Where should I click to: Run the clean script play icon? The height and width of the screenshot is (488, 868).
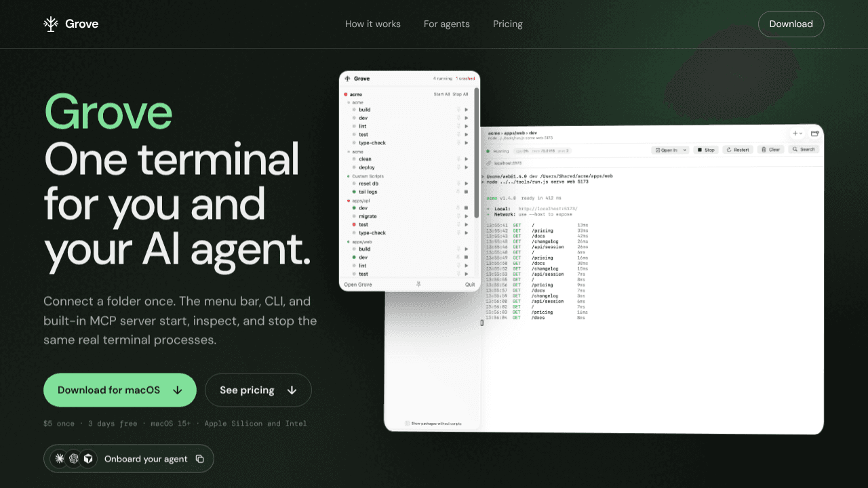pyautogui.click(x=467, y=159)
